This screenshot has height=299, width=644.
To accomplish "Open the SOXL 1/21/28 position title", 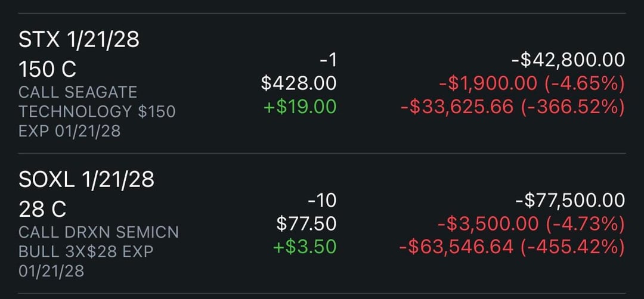I will pyautogui.click(x=86, y=178).
